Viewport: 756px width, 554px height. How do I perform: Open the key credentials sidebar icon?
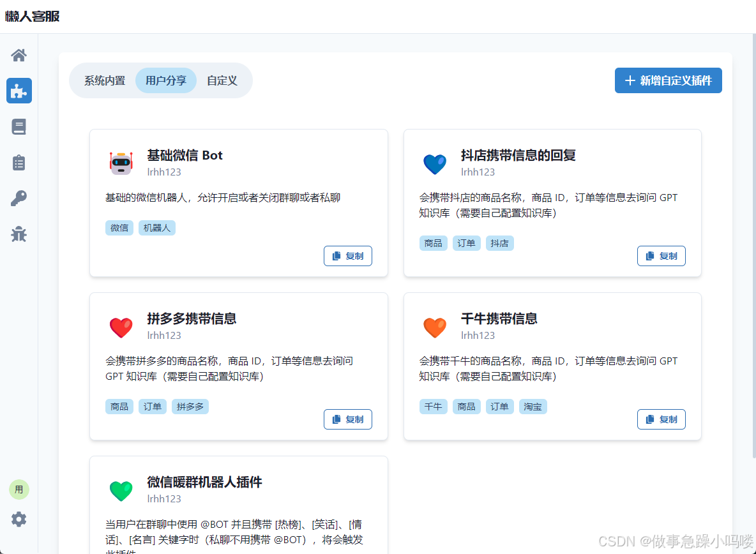click(19, 198)
